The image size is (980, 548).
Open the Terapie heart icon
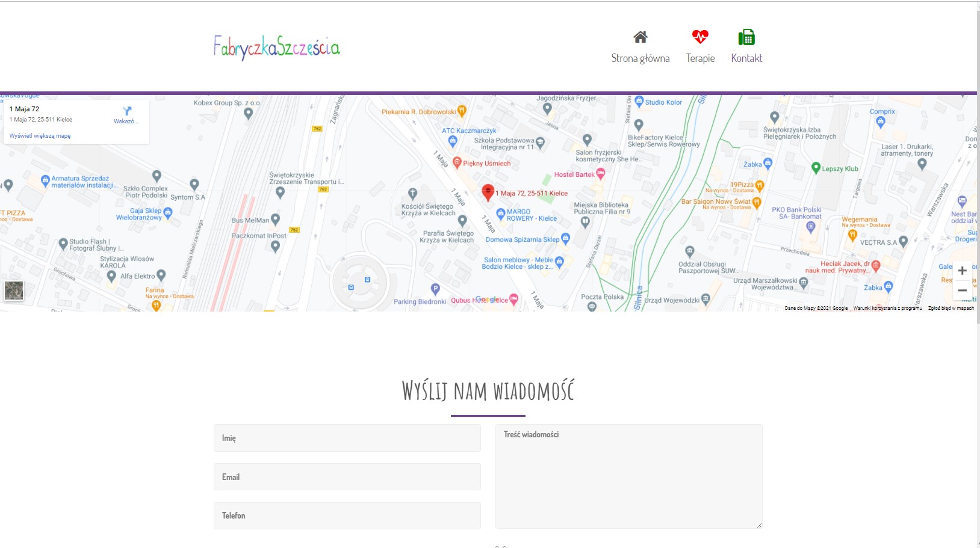(700, 37)
